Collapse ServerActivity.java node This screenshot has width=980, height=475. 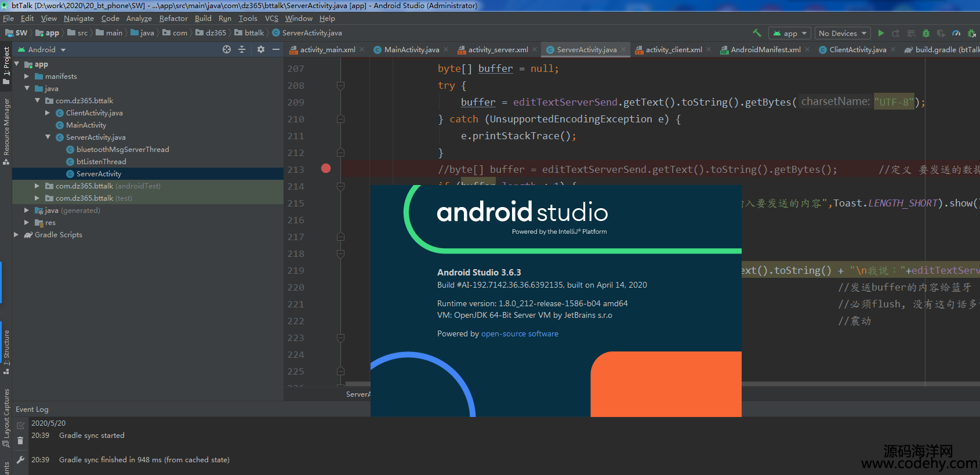tap(48, 137)
